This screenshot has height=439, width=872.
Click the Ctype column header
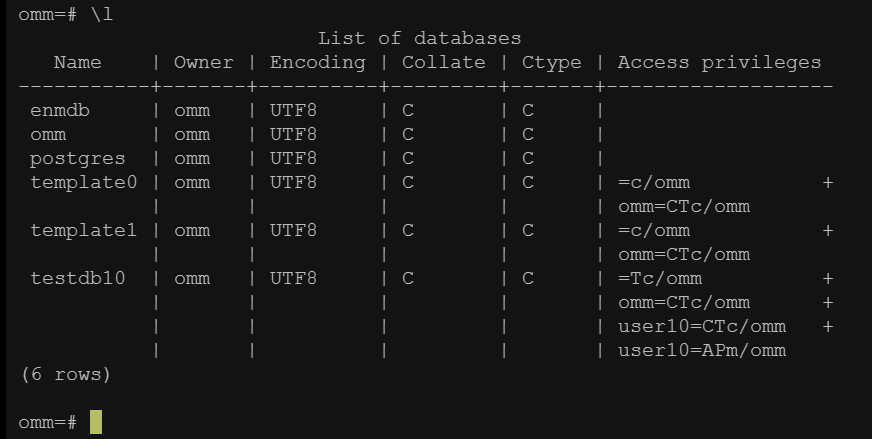(551, 62)
